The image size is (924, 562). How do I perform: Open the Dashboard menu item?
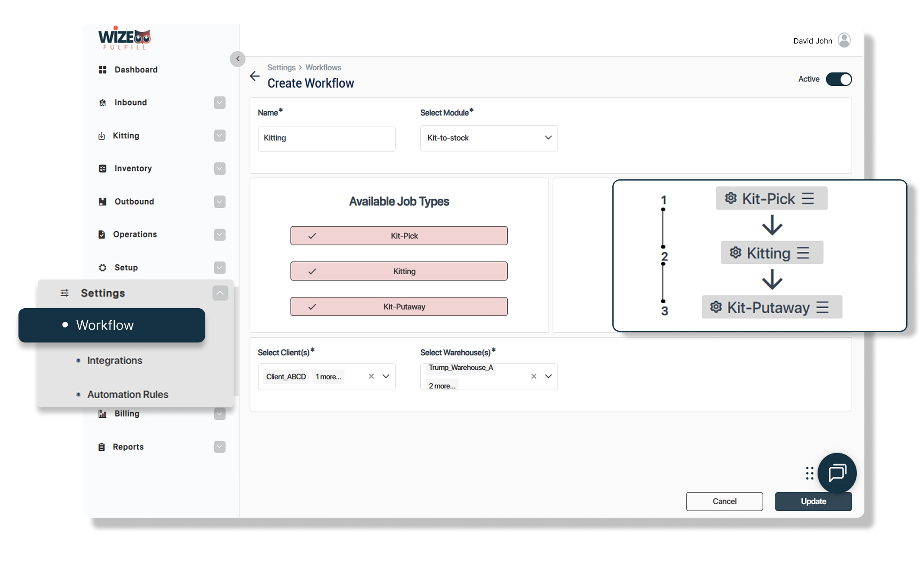pyautogui.click(x=136, y=70)
